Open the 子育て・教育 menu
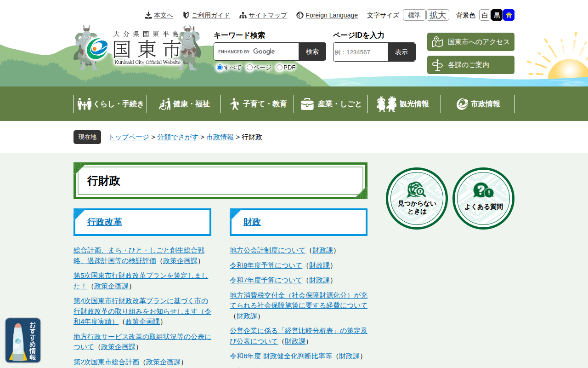 coord(257,104)
